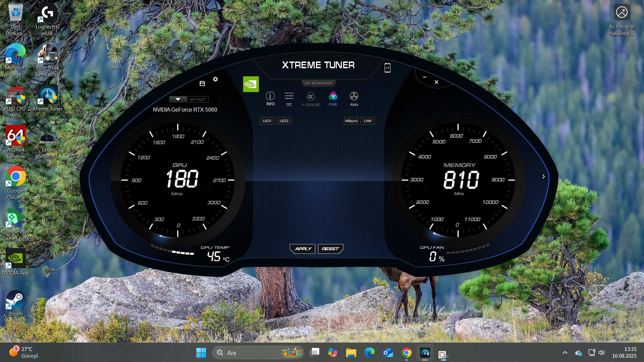The image size is (644, 362).
Task: Open the volume speaker tray icon
Action: point(602,353)
